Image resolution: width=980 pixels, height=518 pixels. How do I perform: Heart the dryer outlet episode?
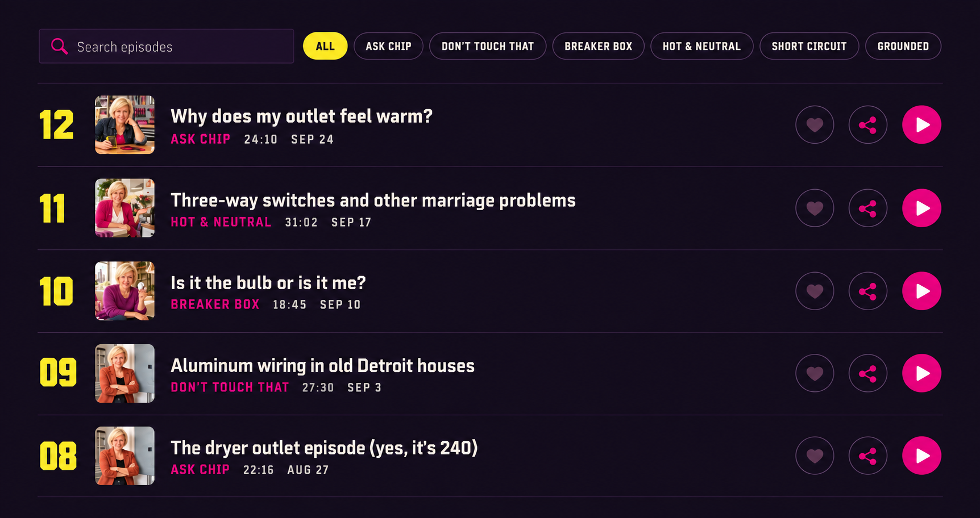pyautogui.click(x=815, y=456)
